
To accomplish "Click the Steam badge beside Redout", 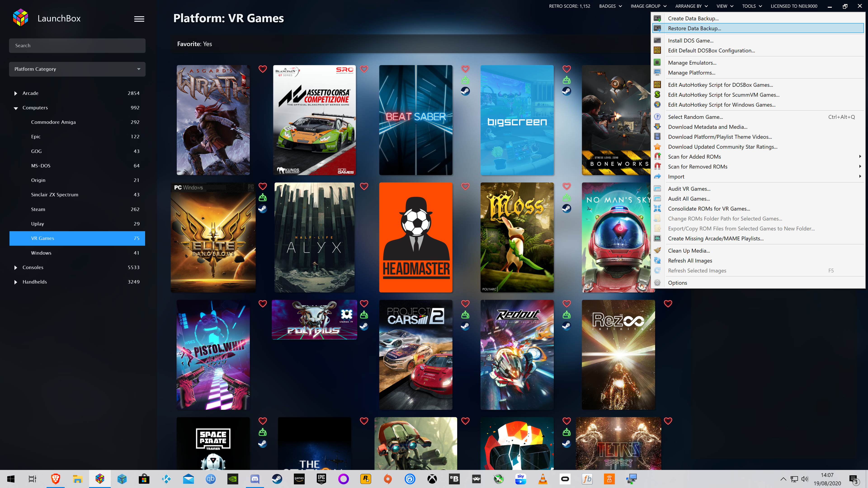I will click(567, 326).
